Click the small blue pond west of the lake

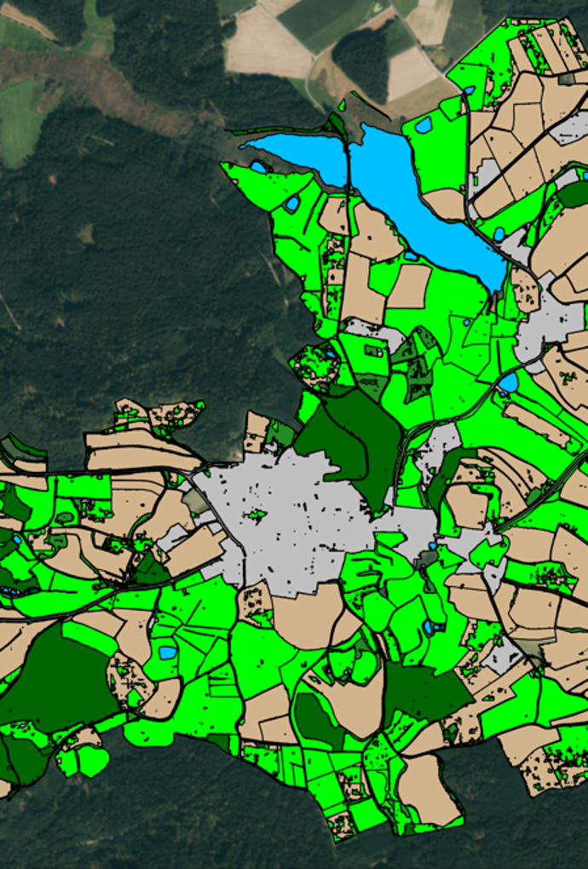click(292, 204)
